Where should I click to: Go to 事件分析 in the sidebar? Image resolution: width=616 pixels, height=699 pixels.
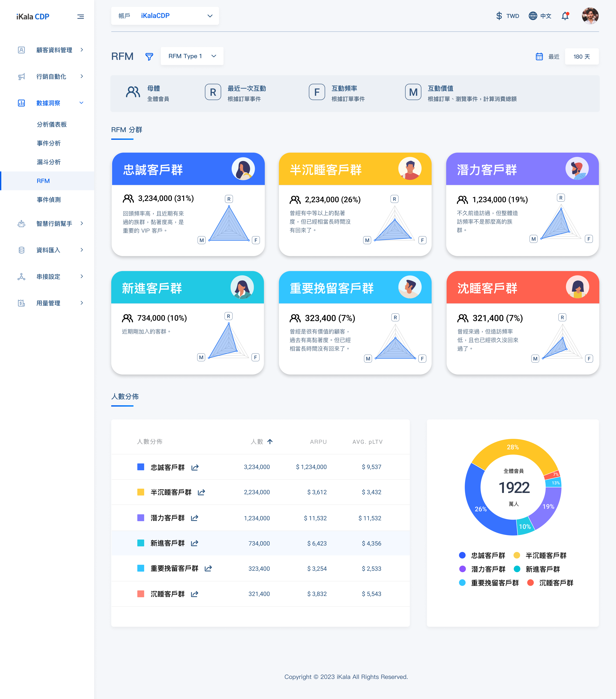[49, 143]
